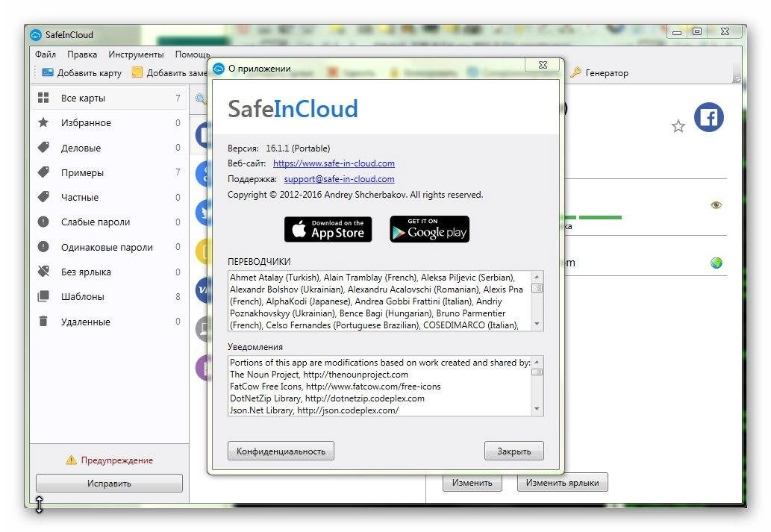Click the Генератор toolbar label
The height and width of the screenshot is (532, 771).
click(x=606, y=73)
